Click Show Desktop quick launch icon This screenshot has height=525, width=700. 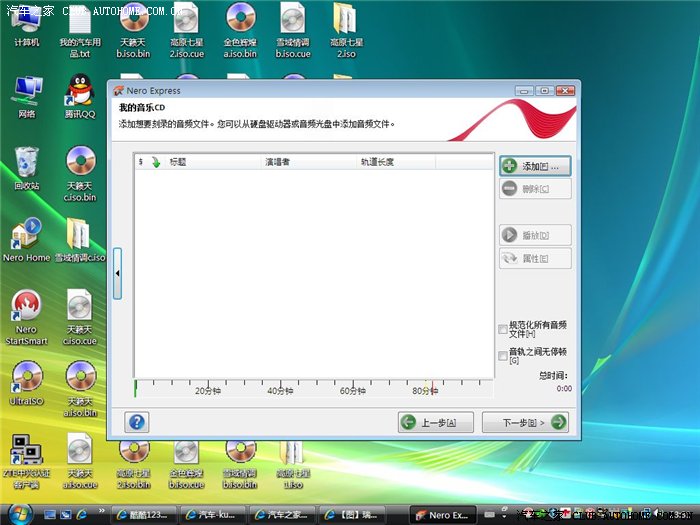click(x=50, y=515)
